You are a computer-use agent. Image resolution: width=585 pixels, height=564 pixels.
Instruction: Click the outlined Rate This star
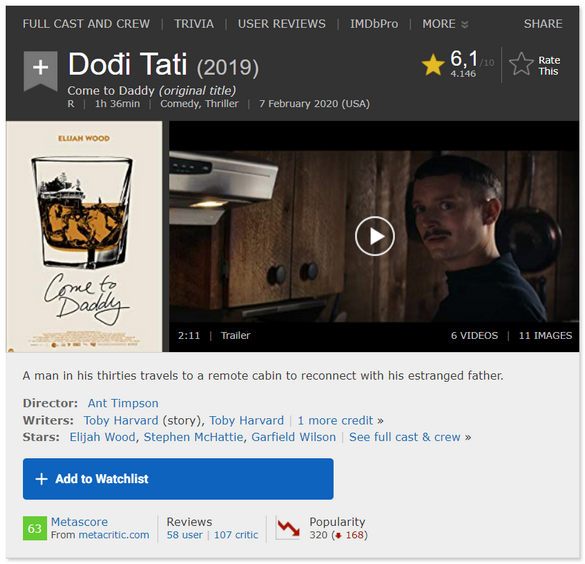pos(521,64)
